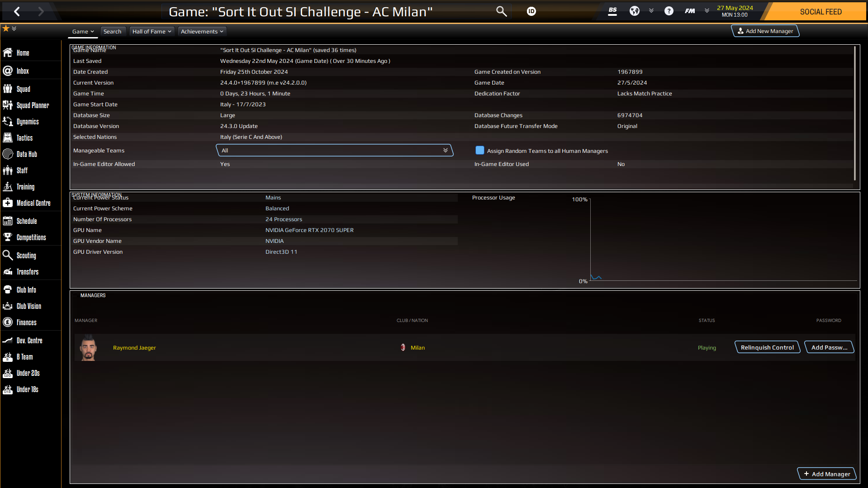Click the 'NVIDIA GeForce RTX 2070 SUPER' value
Image resolution: width=868 pixels, height=488 pixels.
pos(309,230)
